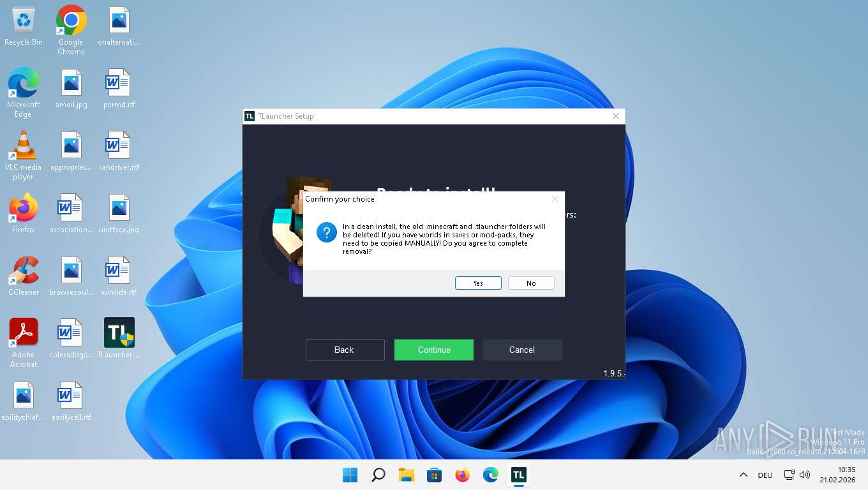The image size is (868, 490).
Task: Select the CCleaner desktop shortcut
Action: tap(24, 276)
